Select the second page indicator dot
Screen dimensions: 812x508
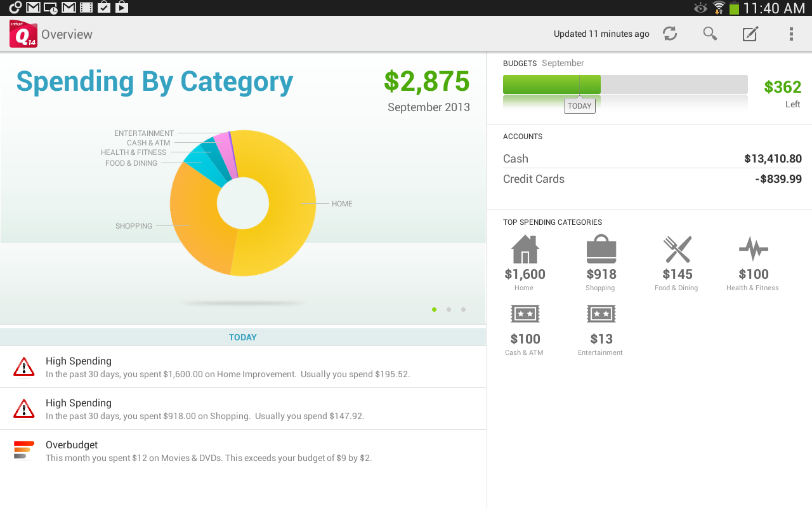click(x=449, y=309)
